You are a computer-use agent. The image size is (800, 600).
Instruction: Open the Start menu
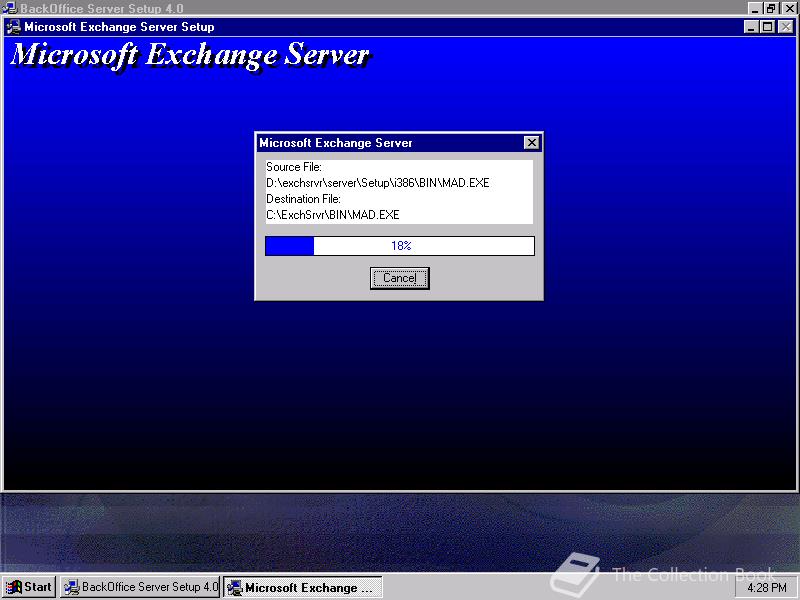pyautogui.click(x=29, y=587)
